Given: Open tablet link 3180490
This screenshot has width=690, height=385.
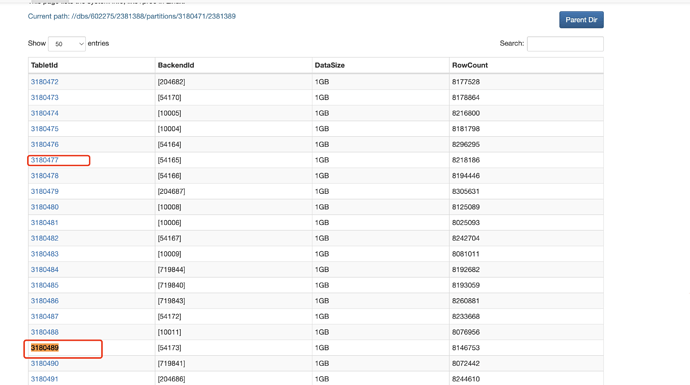Looking at the screenshot, I should pos(44,363).
